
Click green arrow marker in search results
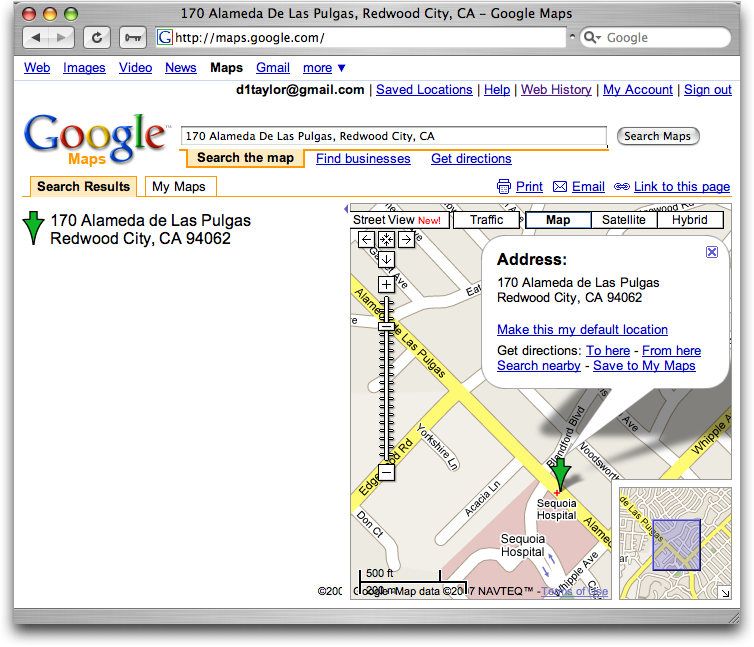click(33, 228)
